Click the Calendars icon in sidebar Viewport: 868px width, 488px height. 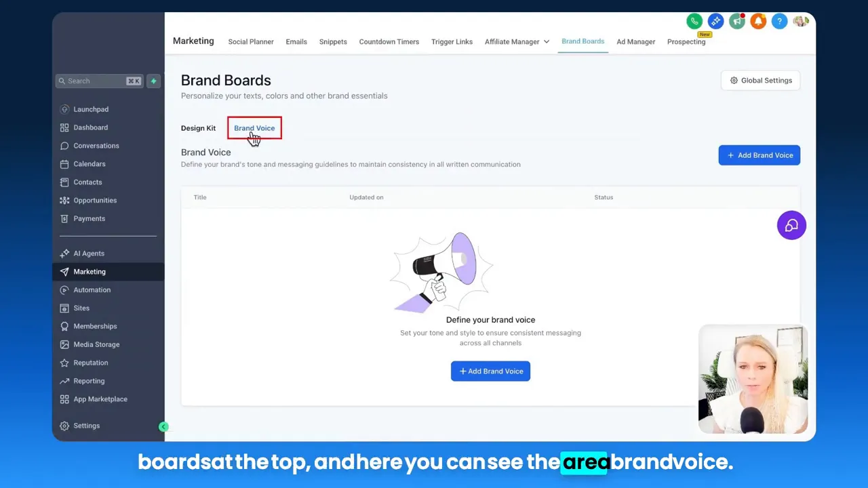pos(64,164)
